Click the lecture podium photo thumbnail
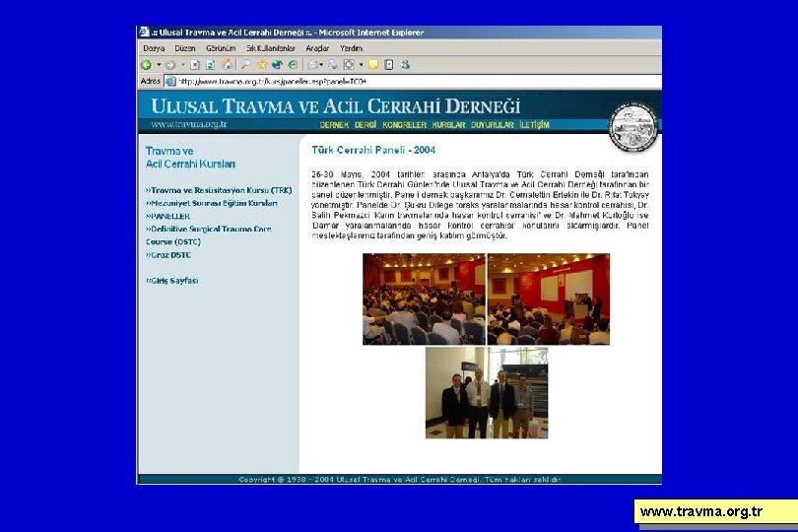Viewport: 798px width, 532px height. (548, 299)
